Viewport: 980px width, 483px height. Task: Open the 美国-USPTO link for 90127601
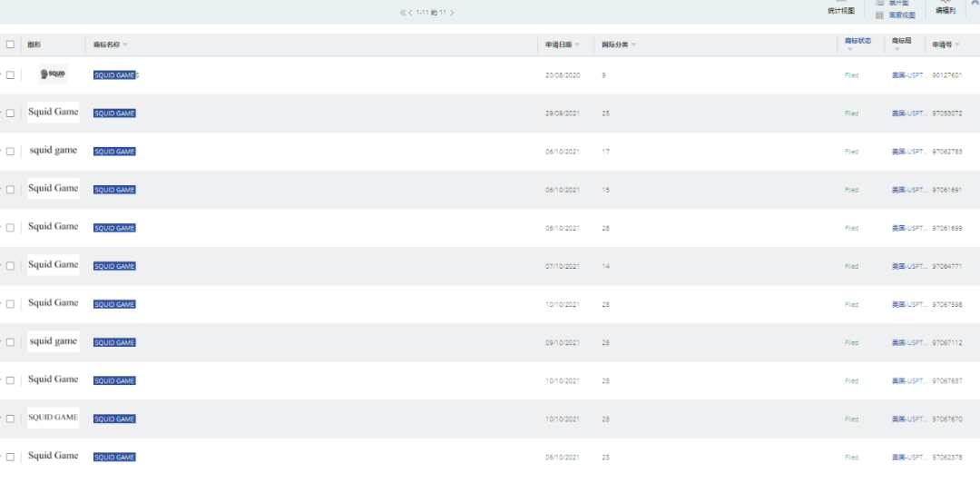909,75
